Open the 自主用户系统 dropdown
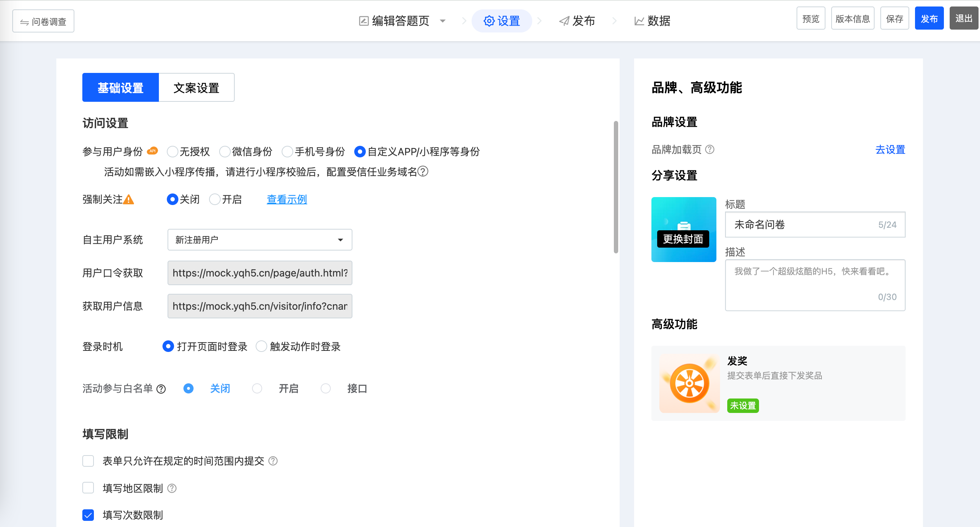Image resolution: width=980 pixels, height=527 pixels. 260,240
